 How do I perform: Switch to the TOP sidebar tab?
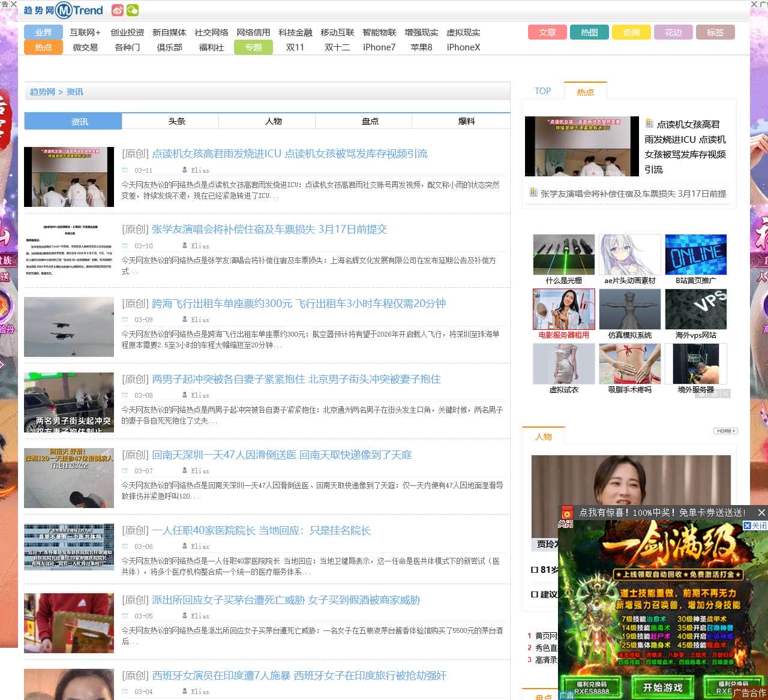[x=543, y=91]
